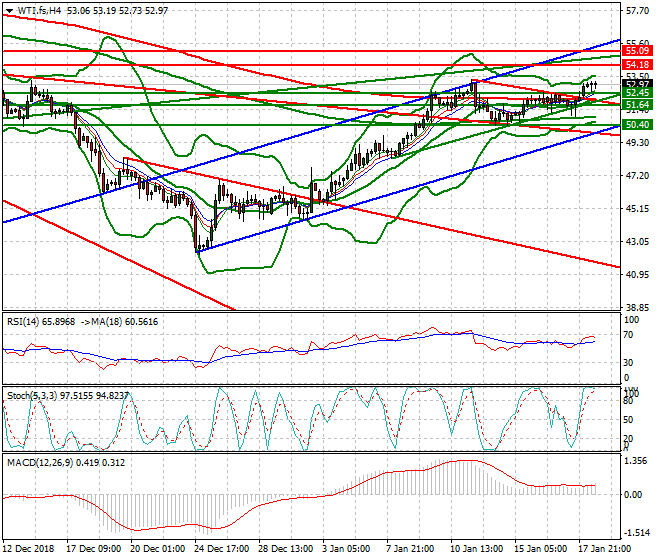Click the 0.00 MACD scale value
Image resolution: width=660 pixels, height=560 pixels.
click(x=633, y=495)
